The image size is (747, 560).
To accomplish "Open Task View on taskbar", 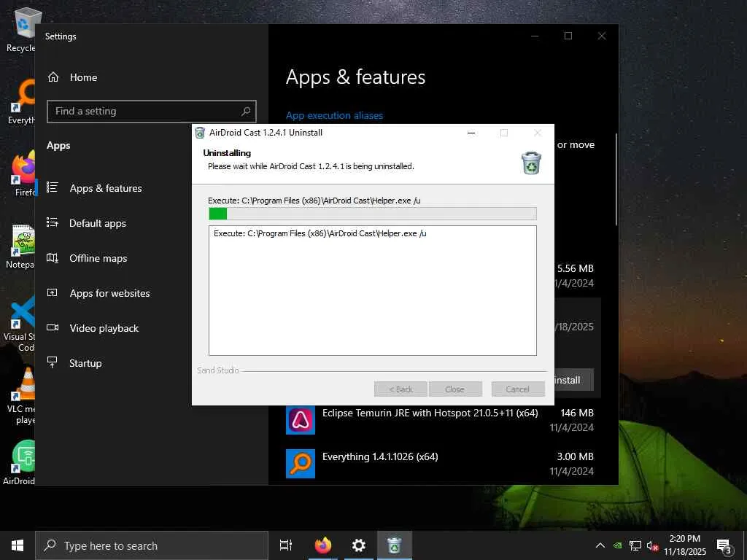I will click(x=286, y=545).
